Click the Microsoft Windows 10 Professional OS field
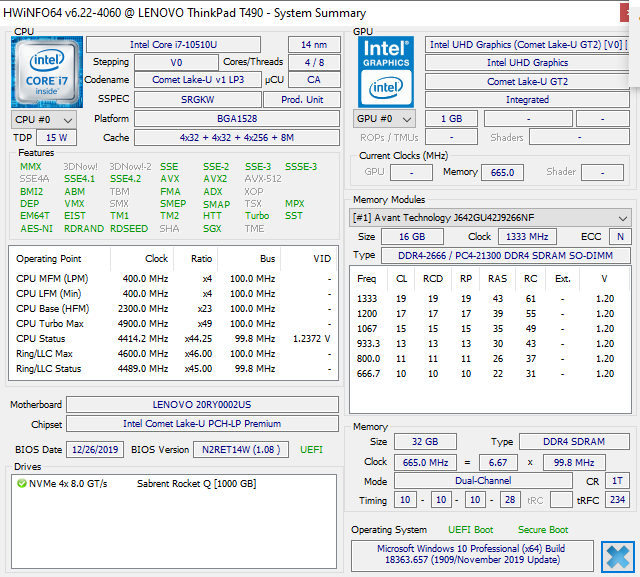The height and width of the screenshot is (577, 640). pos(472,555)
